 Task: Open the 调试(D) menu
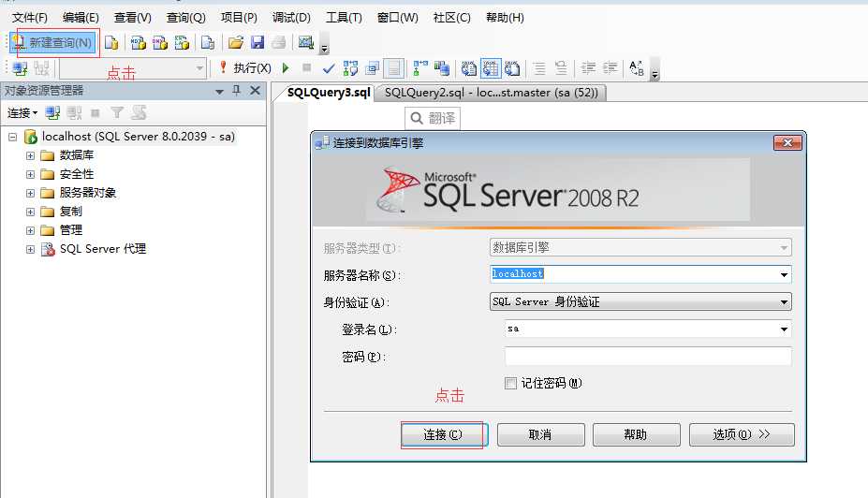(x=291, y=18)
